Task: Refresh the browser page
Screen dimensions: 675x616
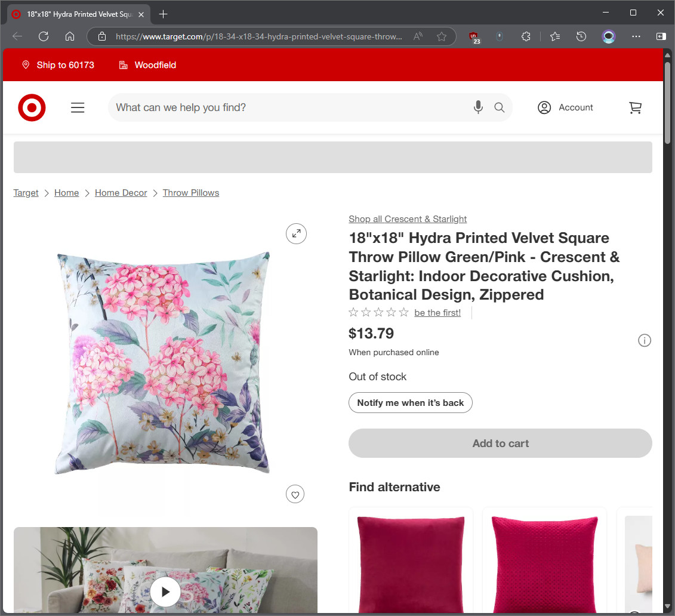Action: (x=44, y=36)
